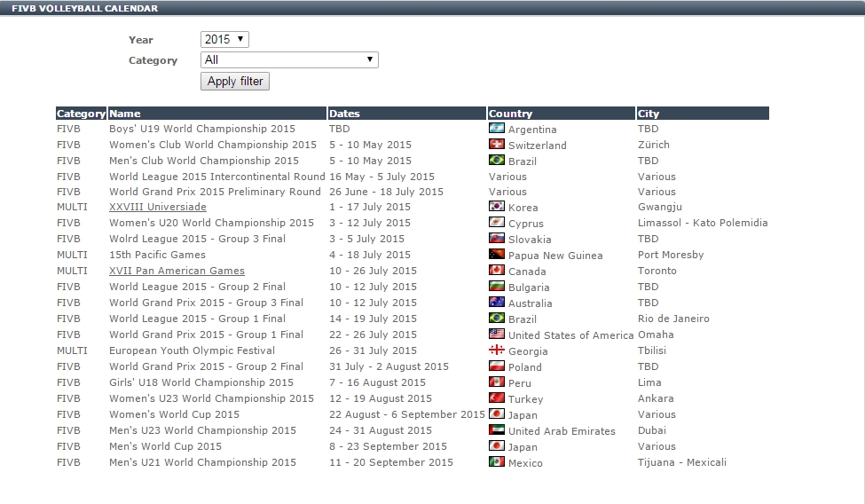
Task: Click the date 31 July - 2 August 2015
Action: (x=389, y=366)
